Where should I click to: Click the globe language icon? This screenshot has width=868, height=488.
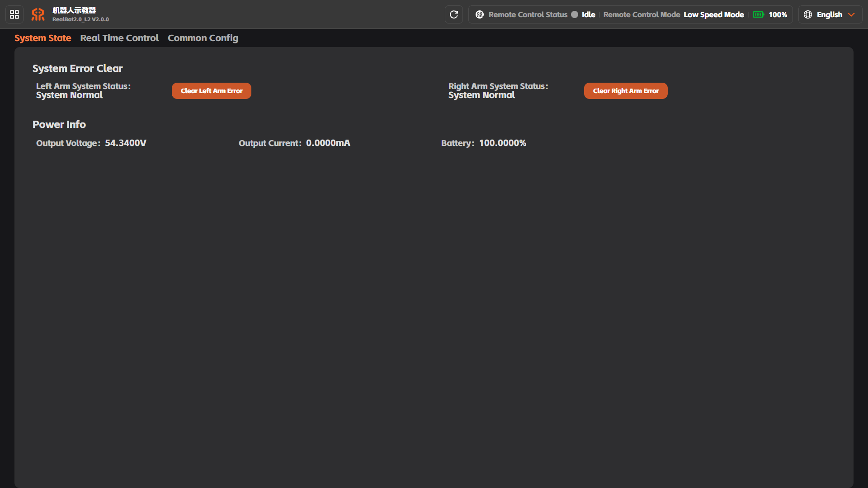pyautogui.click(x=808, y=14)
